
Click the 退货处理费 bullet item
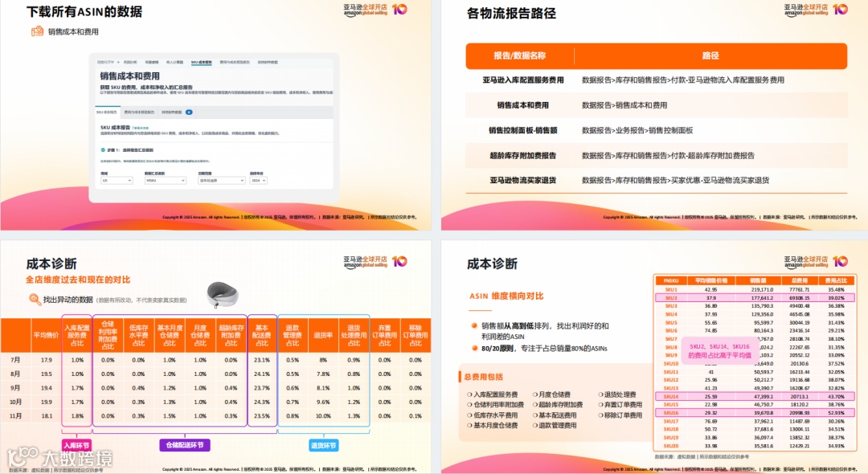tap(616, 395)
